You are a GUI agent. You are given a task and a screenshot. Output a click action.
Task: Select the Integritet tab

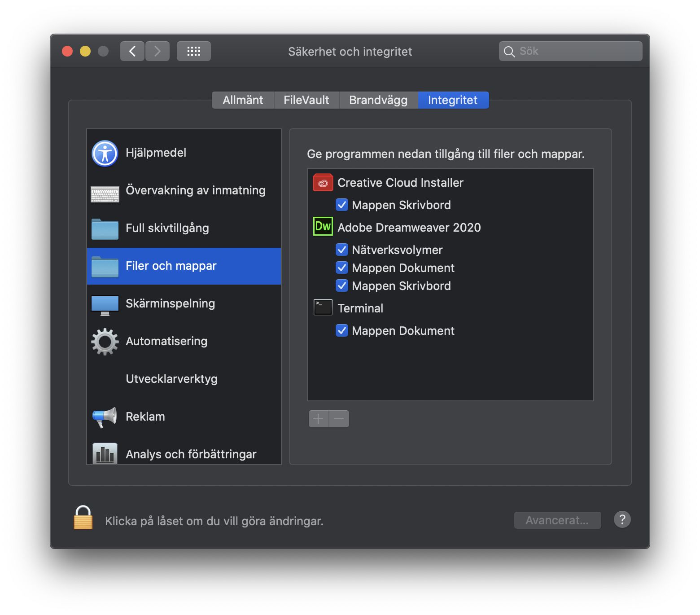(x=453, y=100)
